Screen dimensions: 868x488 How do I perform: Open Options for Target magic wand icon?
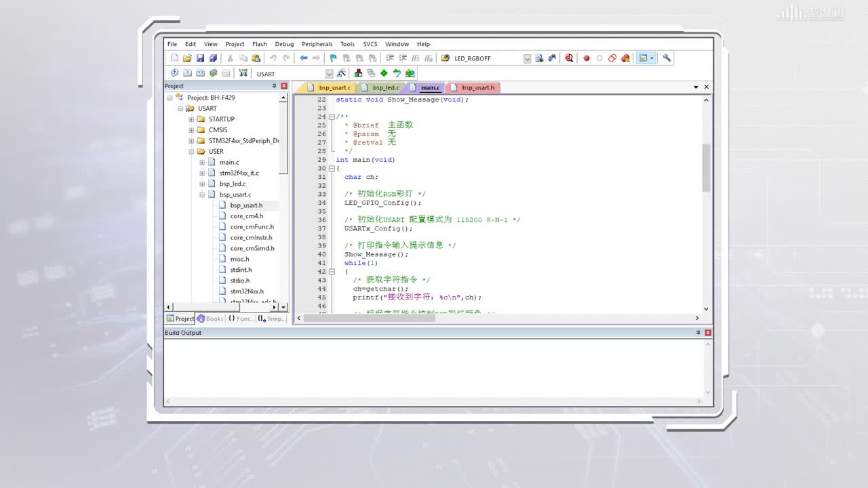pos(341,73)
